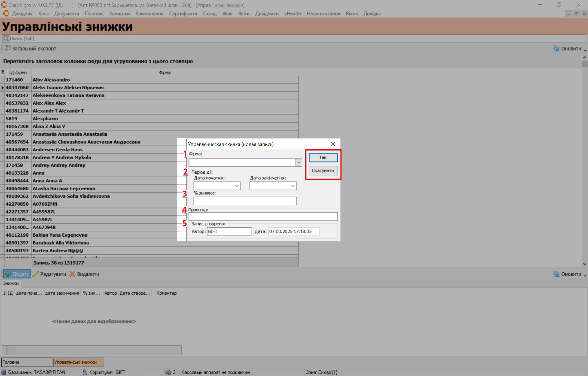
Task: Expand the Дата закінчення date dropdown
Action: 293,186
